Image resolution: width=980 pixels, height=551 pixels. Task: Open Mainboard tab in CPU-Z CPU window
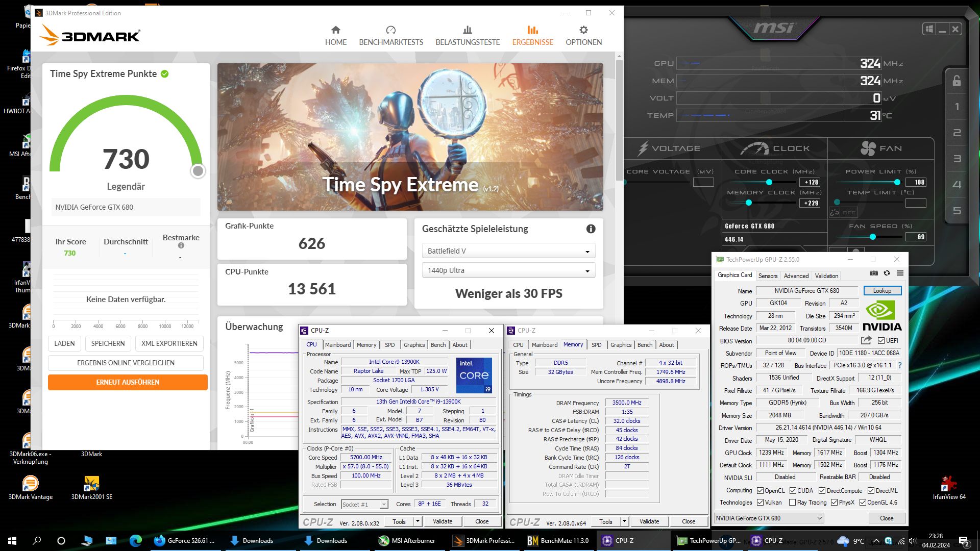338,345
